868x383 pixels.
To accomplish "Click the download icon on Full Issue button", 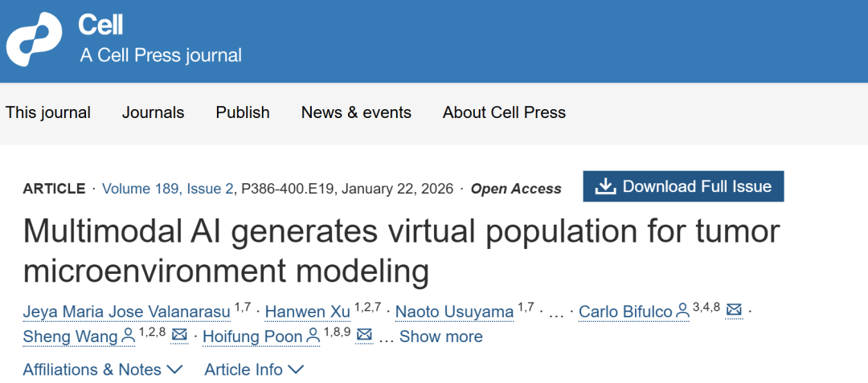I will (x=604, y=187).
